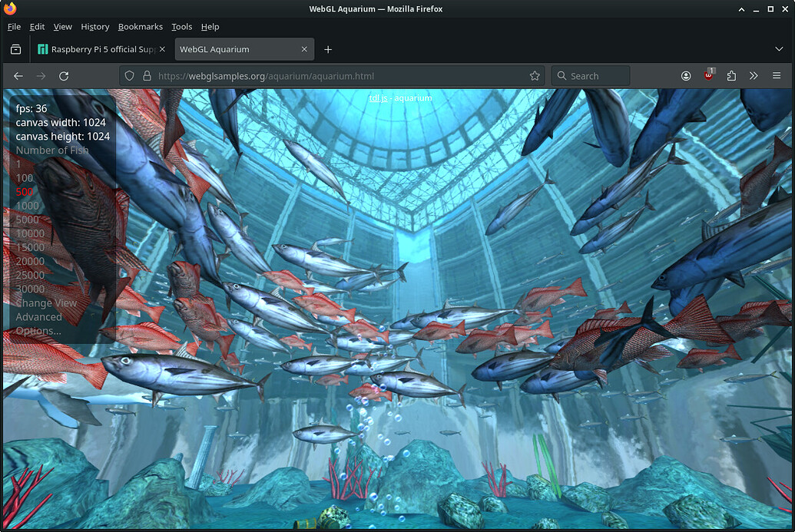Select 1000 as the number of fish
This screenshot has height=532, width=795.
coord(27,206)
